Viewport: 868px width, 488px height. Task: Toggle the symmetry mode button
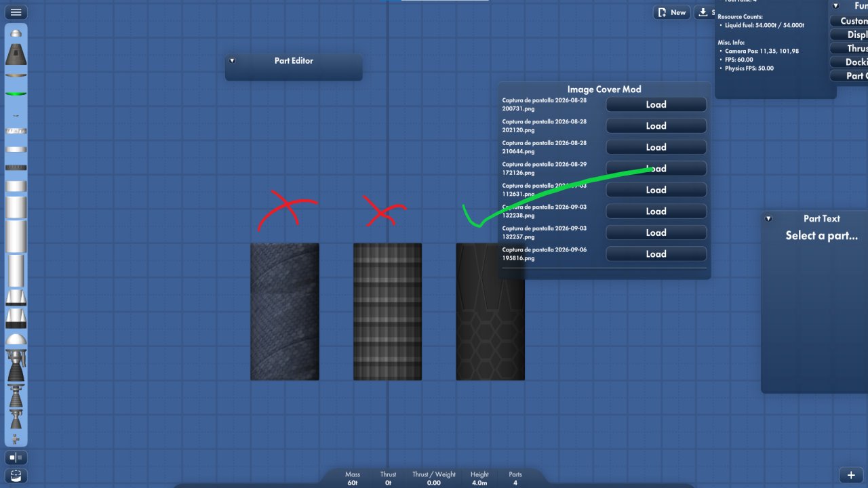pos(16,457)
